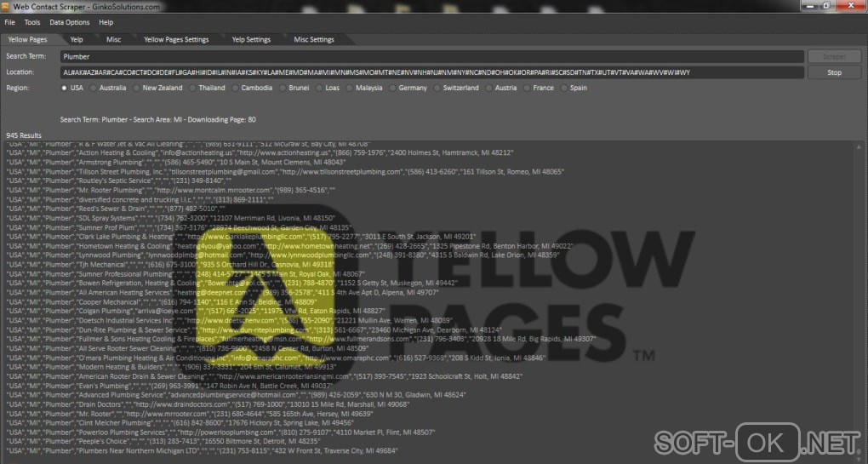This screenshot has height=464, width=868.
Task: Switch to the Yelp tab
Action: (x=77, y=39)
